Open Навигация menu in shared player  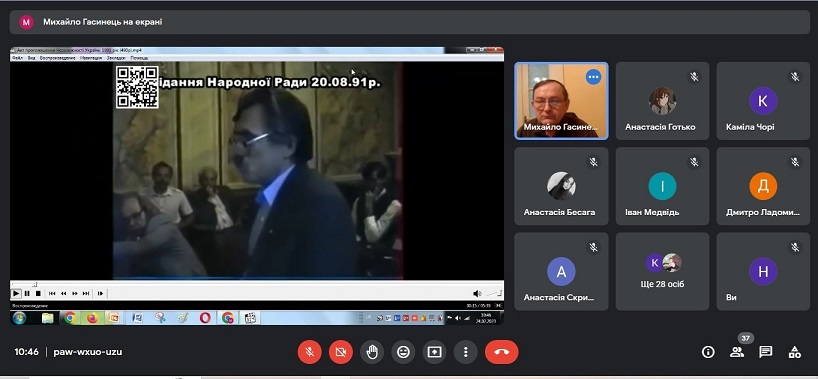coord(91,58)
